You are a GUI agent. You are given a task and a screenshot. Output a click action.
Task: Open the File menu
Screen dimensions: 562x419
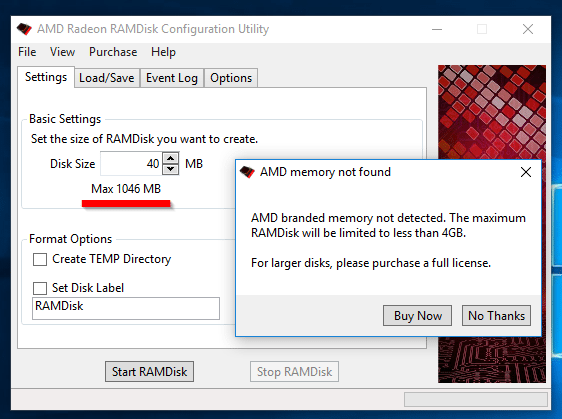(x=27, y=52)
